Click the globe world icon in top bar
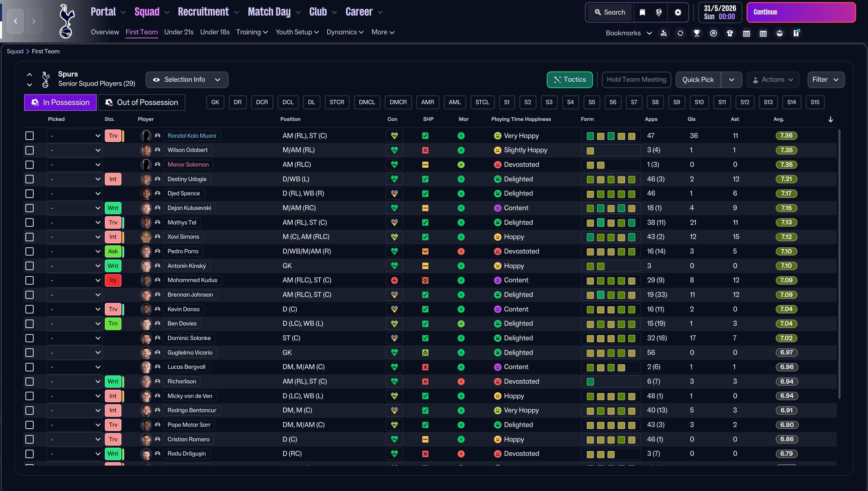Image resolution: width=868 pixels, height=491 pixels. tap(658, 13)
